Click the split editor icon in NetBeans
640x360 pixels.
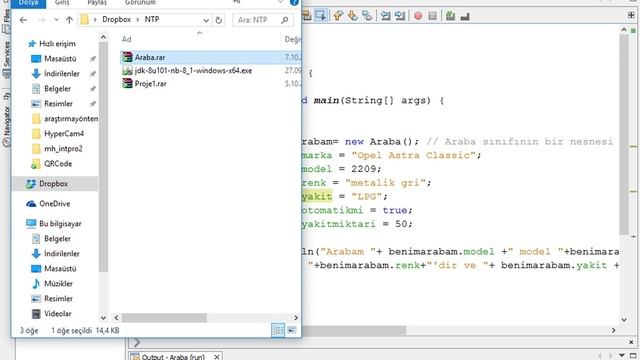631,16
